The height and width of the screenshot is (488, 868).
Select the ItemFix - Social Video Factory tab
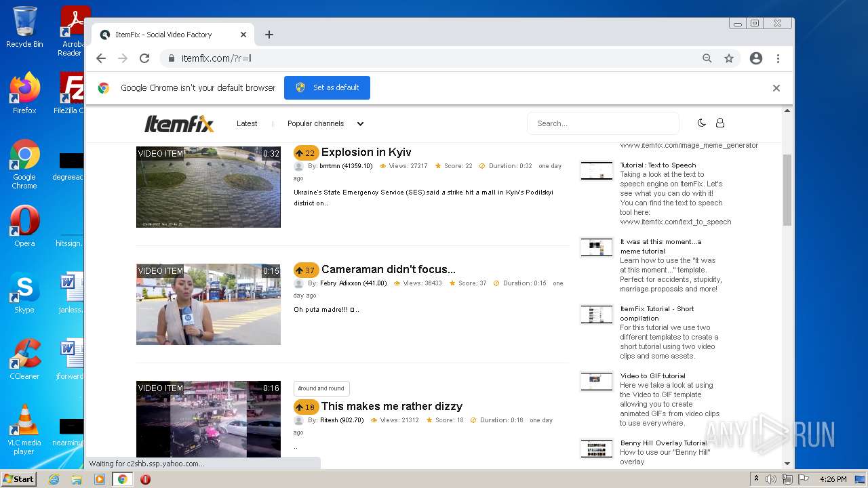coord(173,35)
